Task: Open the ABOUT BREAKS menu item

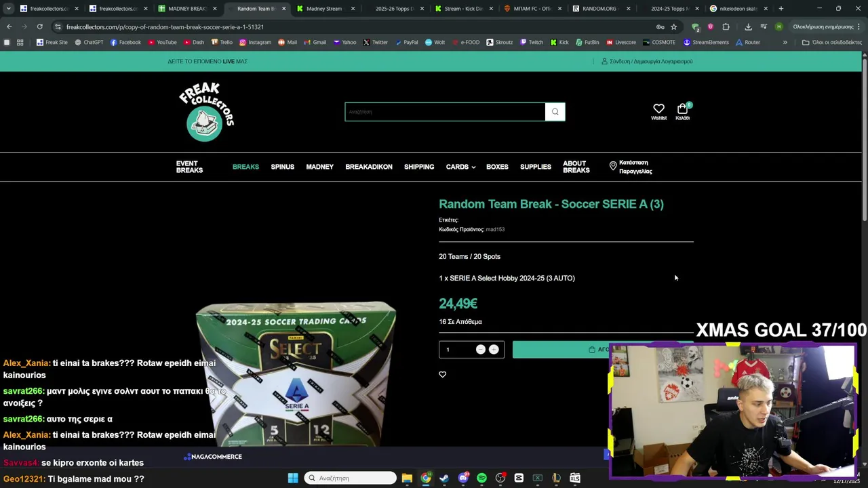Action: [576, 167]
